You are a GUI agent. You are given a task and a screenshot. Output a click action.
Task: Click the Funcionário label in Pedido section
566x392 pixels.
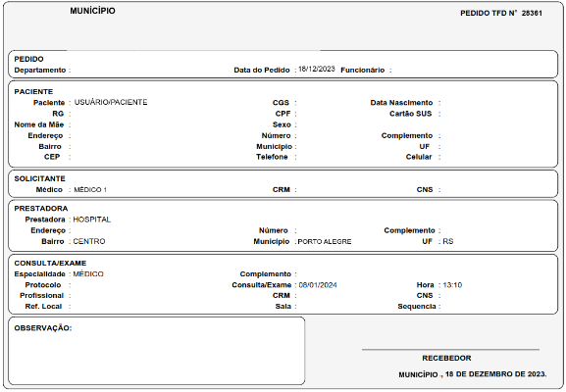(362, 70)
